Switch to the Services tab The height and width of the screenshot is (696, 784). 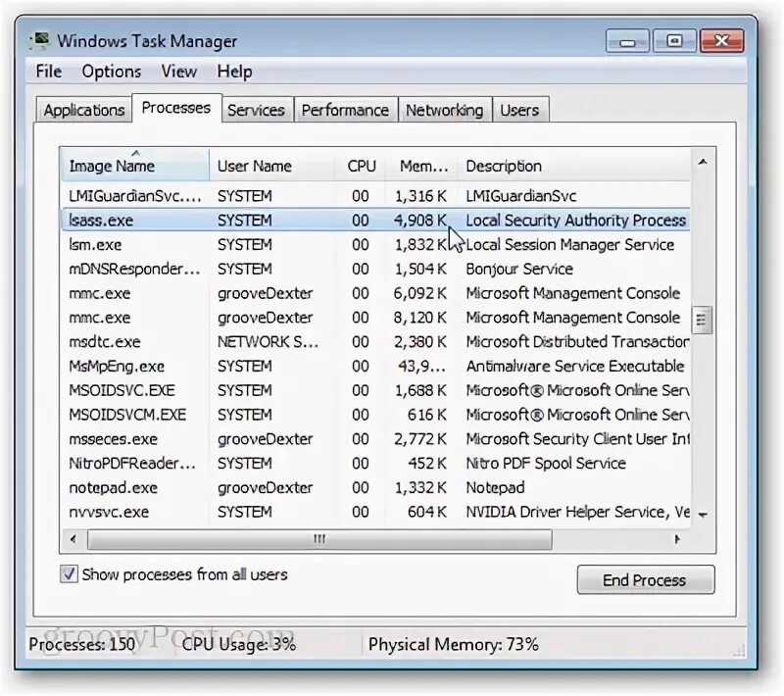(256, 110)
